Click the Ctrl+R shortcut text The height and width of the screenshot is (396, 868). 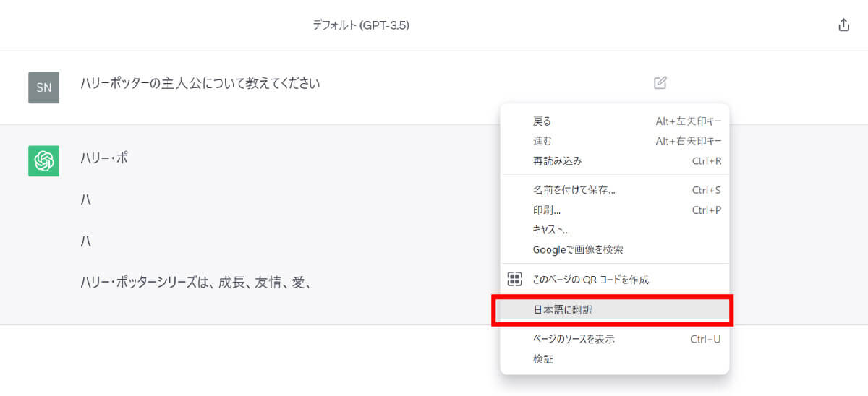click(707, 160)
